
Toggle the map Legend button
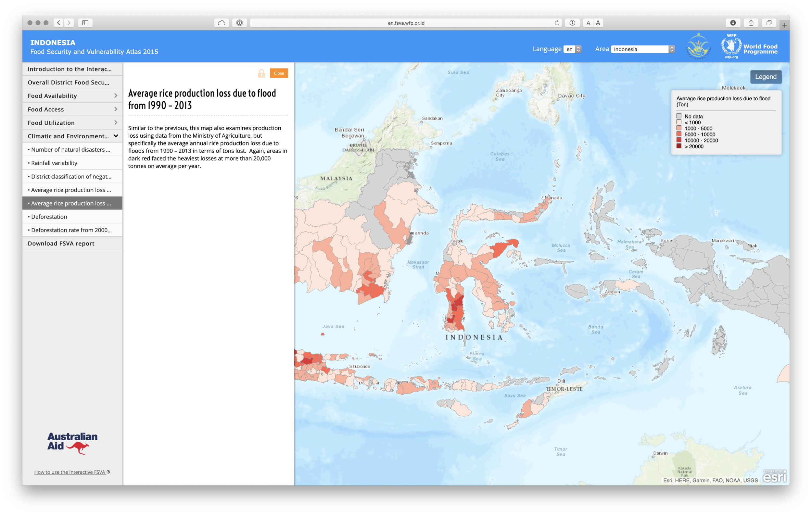[x=766, y=77]
